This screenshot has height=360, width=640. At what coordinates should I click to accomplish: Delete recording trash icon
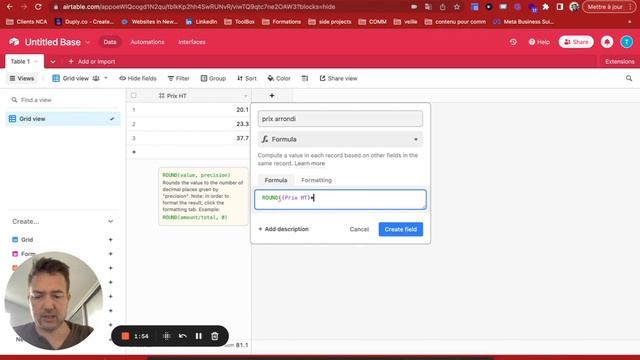[x=215, y=336]
